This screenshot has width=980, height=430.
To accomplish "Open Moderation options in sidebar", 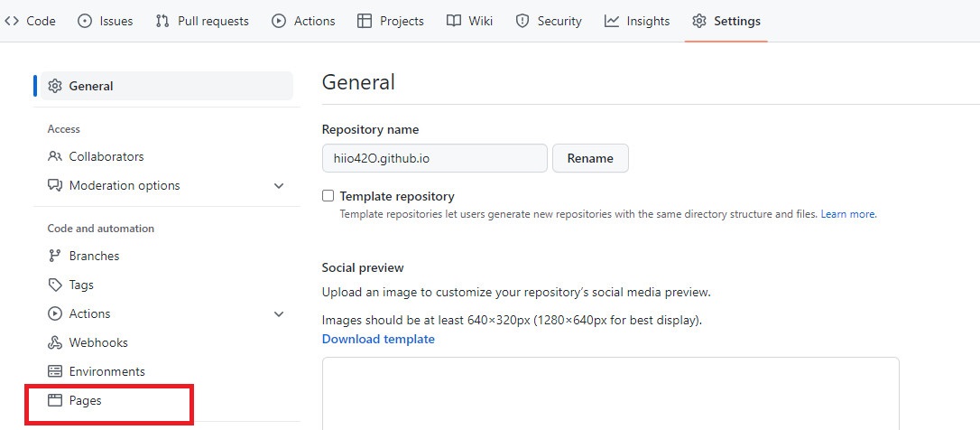I will (167, 185).
